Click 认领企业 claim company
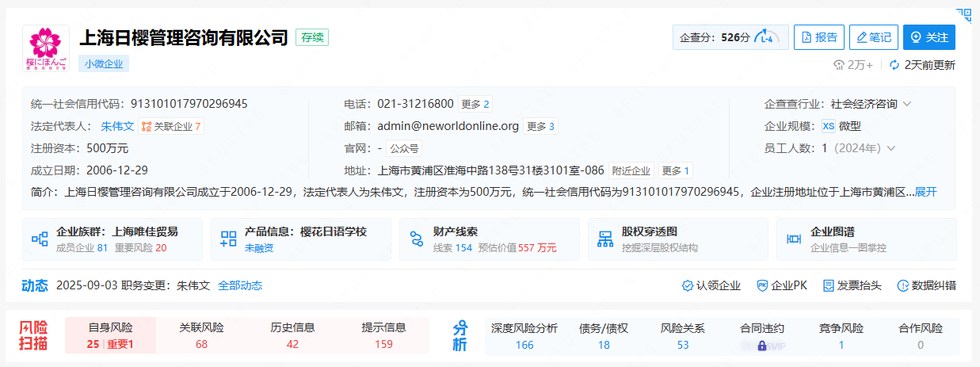 click(x=711, y=285)
